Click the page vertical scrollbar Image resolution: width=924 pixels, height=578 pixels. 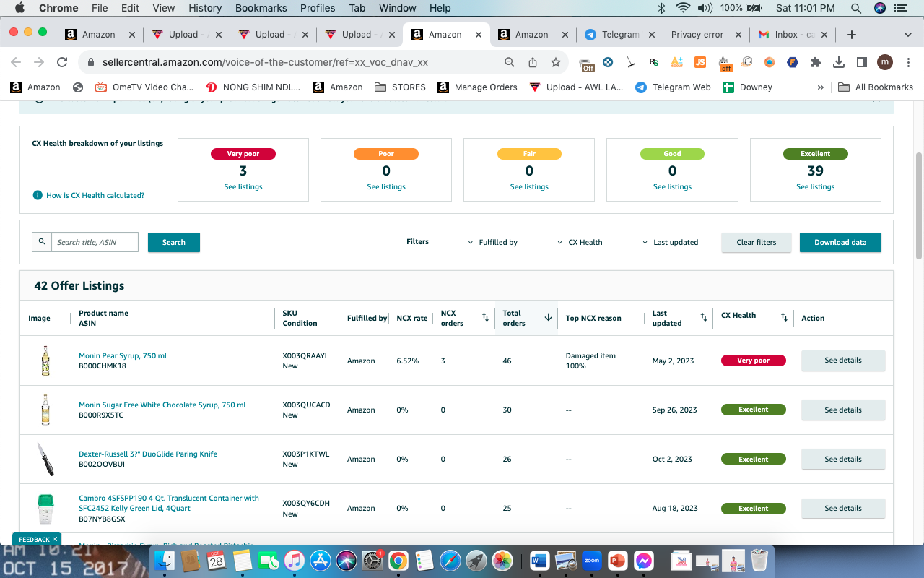click(919, 206)
